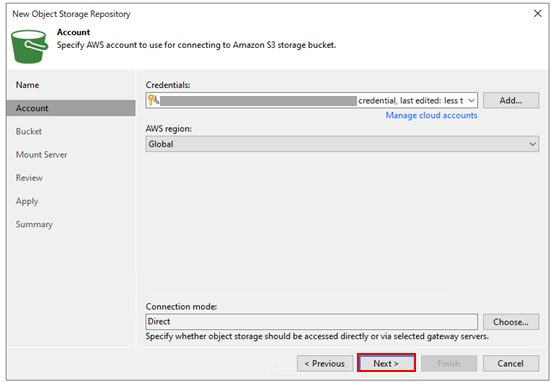Image resolution: width=553 pixels, height=382 pixels.
Task: Open Manage cloud accounts link
Action: point(431,115)
